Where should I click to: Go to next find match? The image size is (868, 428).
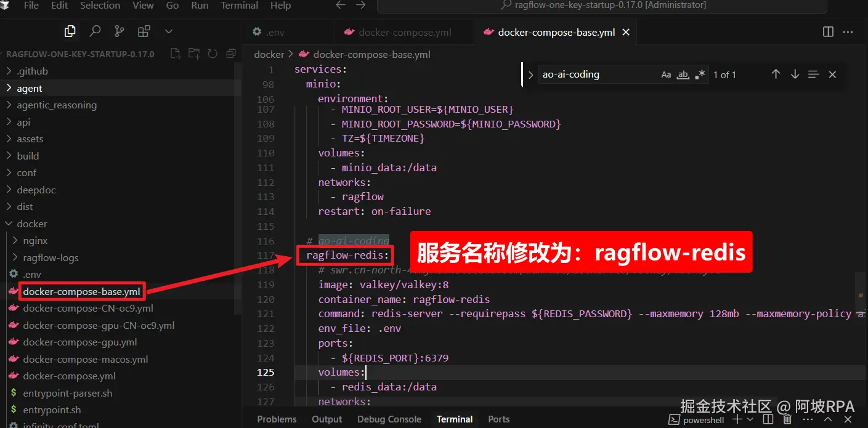click(x=795, y=74)
